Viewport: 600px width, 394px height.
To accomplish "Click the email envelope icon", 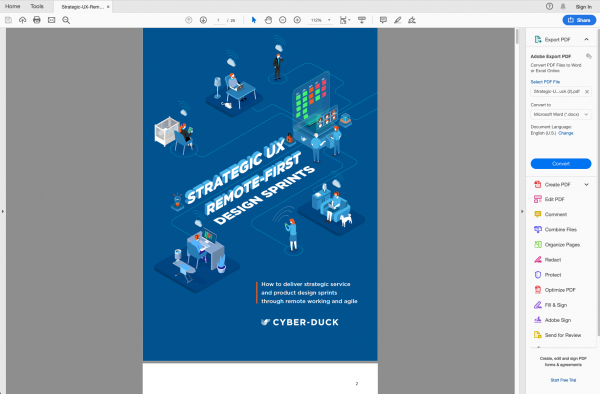I will pos(51,20).
